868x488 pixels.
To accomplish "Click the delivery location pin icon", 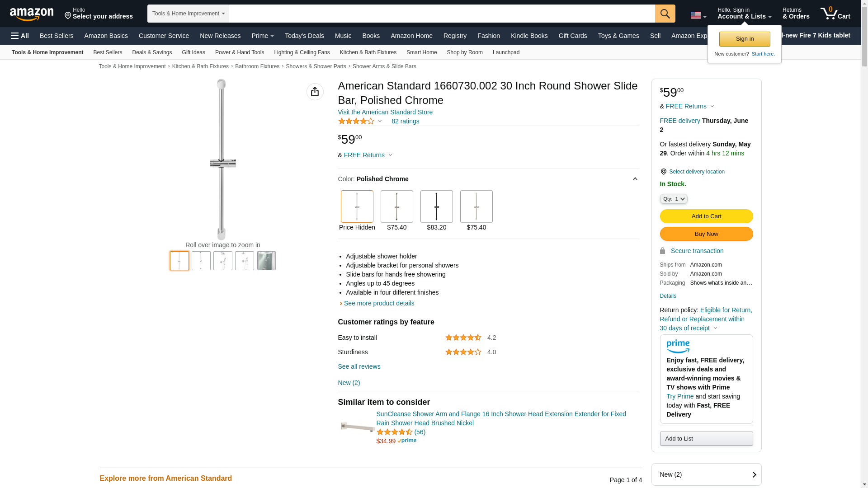I will point(663,172).
